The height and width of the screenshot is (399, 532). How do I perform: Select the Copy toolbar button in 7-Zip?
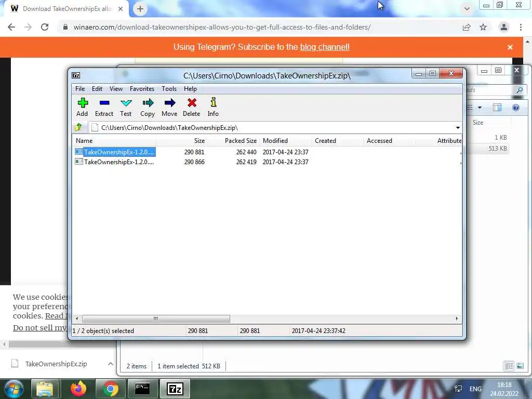(148, 107)
